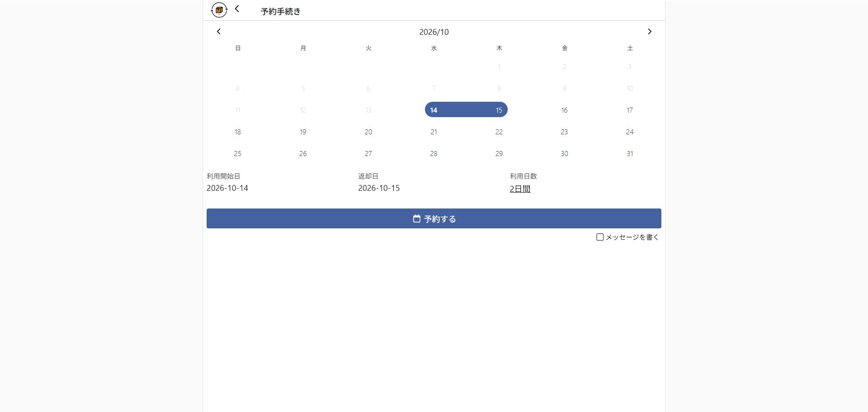This screenshot has height=412, width=868.
Task: Select October 26 date cell
Action: (x=303, y=153)
